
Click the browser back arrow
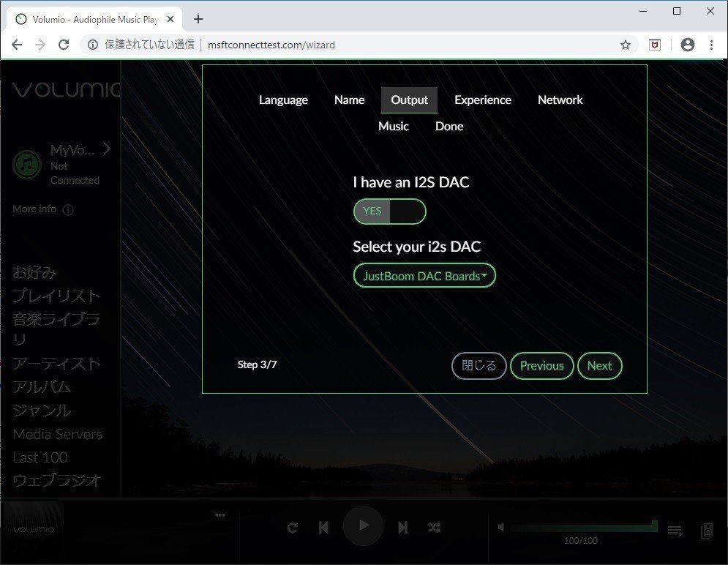[x=17, y=45]
